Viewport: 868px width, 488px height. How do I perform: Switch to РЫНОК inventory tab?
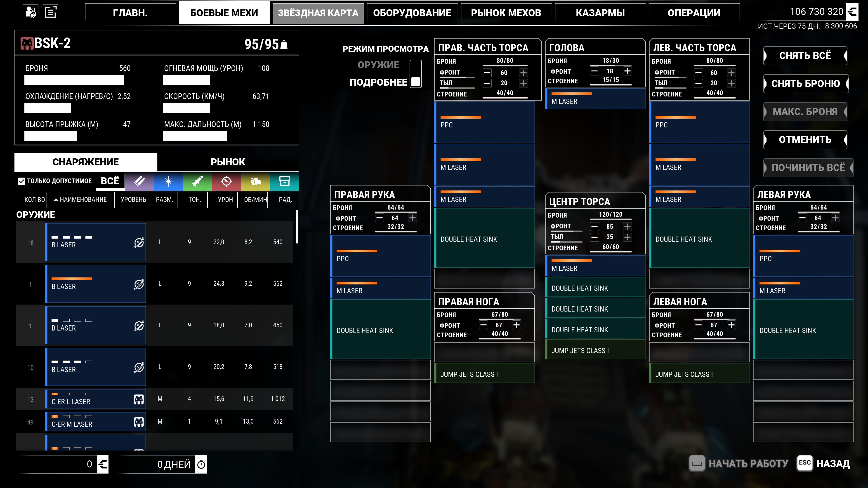(x=228, y=162)
